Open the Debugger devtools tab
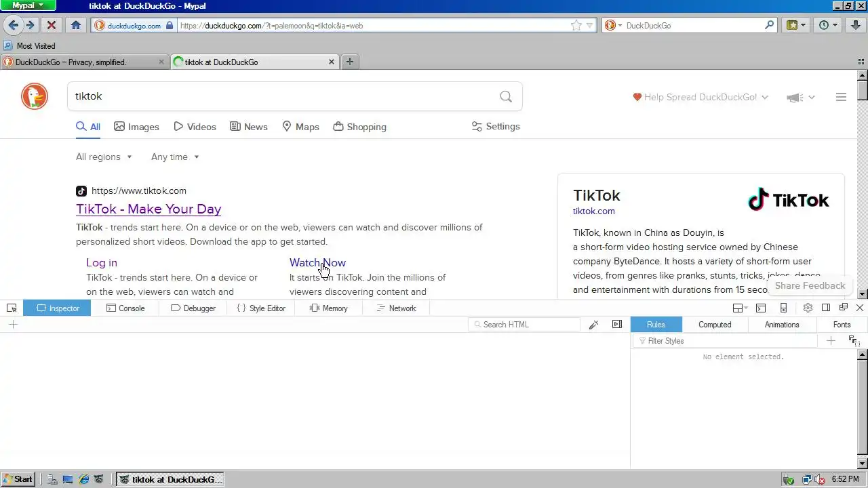This screenshot has width=868, height=488. [x=193, y=308]
